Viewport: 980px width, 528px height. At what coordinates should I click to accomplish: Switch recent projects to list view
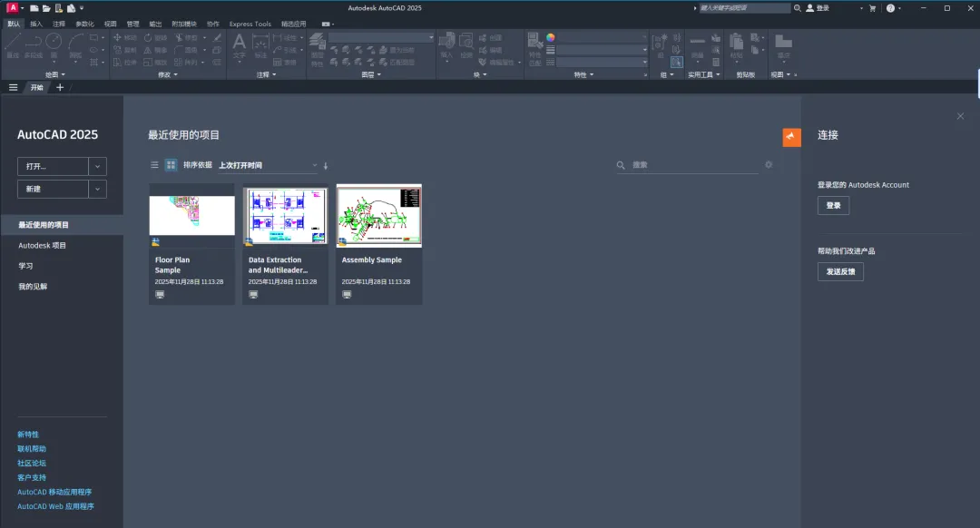tap(154, 165)
